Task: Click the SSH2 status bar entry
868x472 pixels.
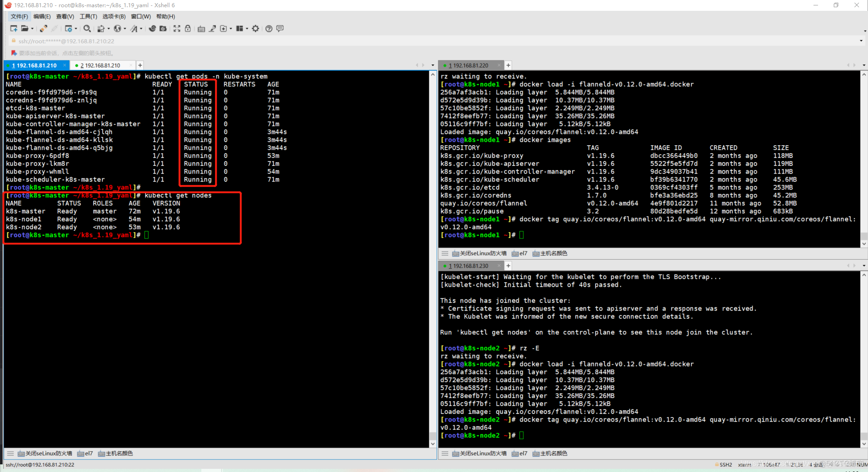Action: coord(723,465)
